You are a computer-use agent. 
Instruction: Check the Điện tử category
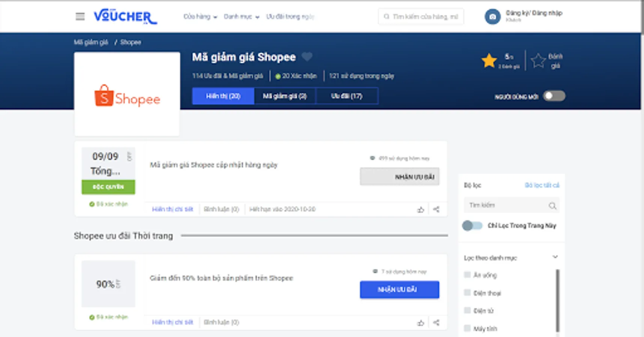(x=467, y=310)
